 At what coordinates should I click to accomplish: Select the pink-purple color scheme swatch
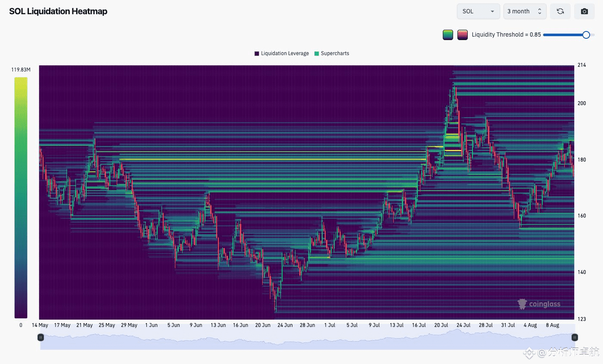coord(463,35)
